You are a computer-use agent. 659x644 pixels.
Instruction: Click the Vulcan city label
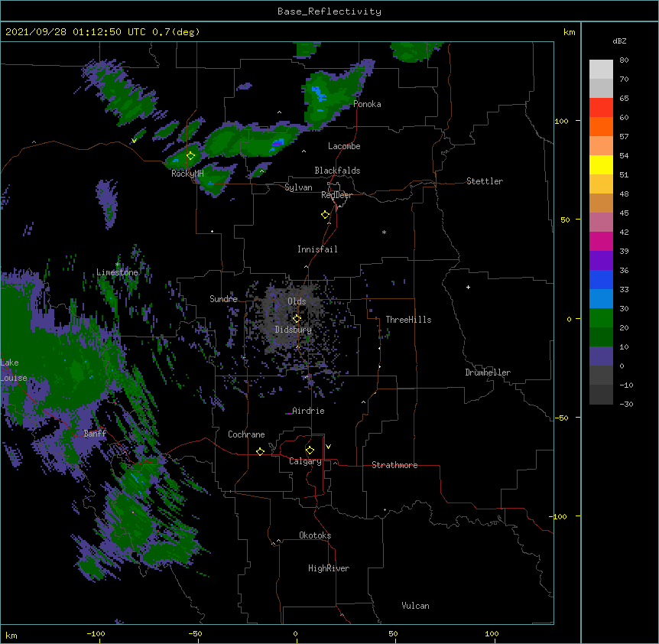point(415,606)
